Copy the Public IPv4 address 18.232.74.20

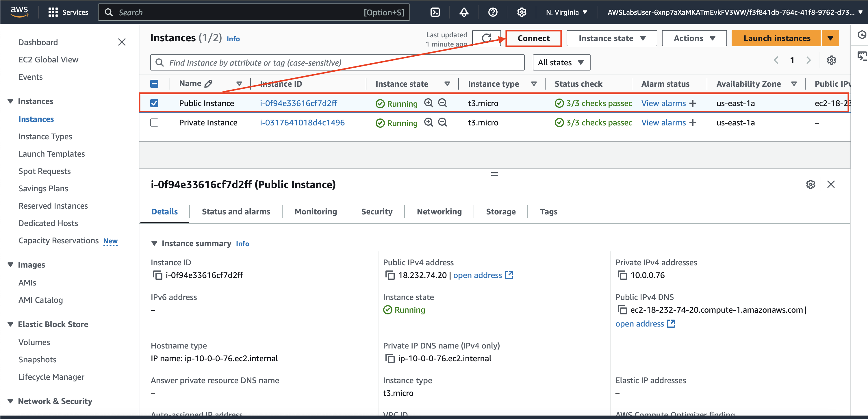[x=390, y=275]
